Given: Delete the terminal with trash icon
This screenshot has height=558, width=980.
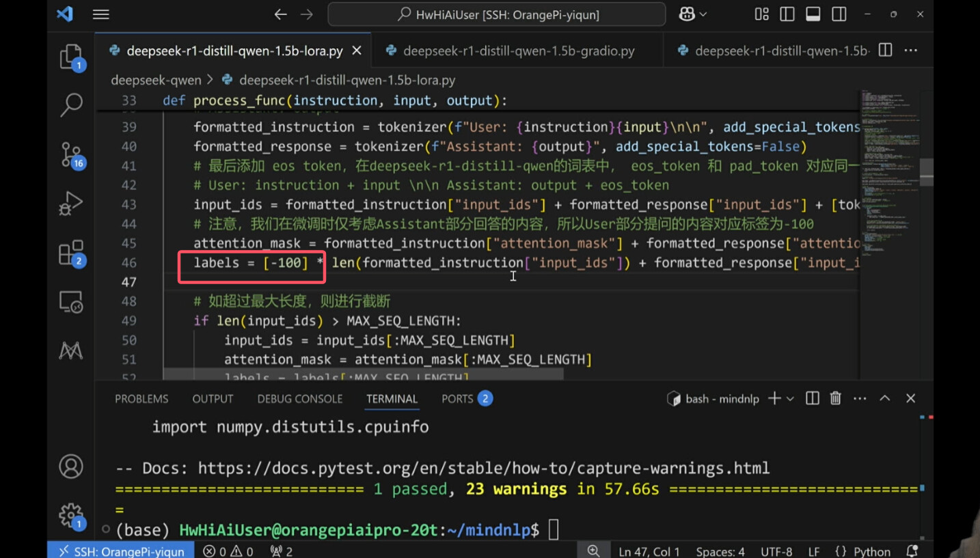Looking at the screenshot, I should (x=835, y=399).
